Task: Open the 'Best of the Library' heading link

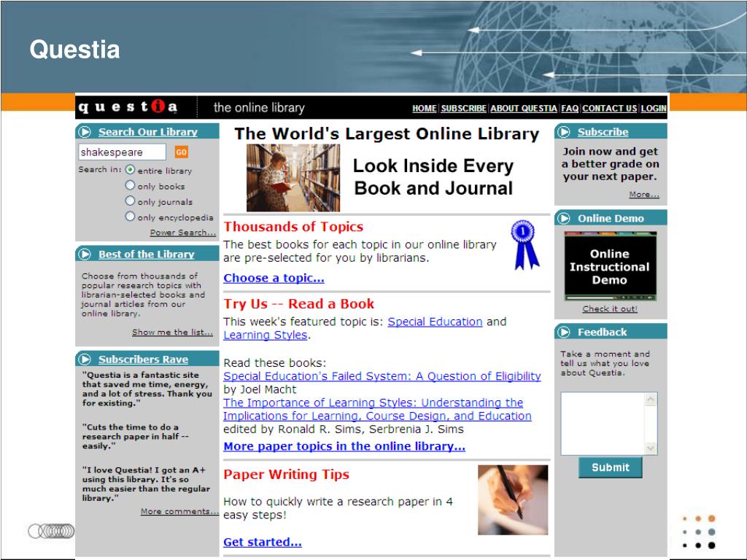Action: point(146,254)
